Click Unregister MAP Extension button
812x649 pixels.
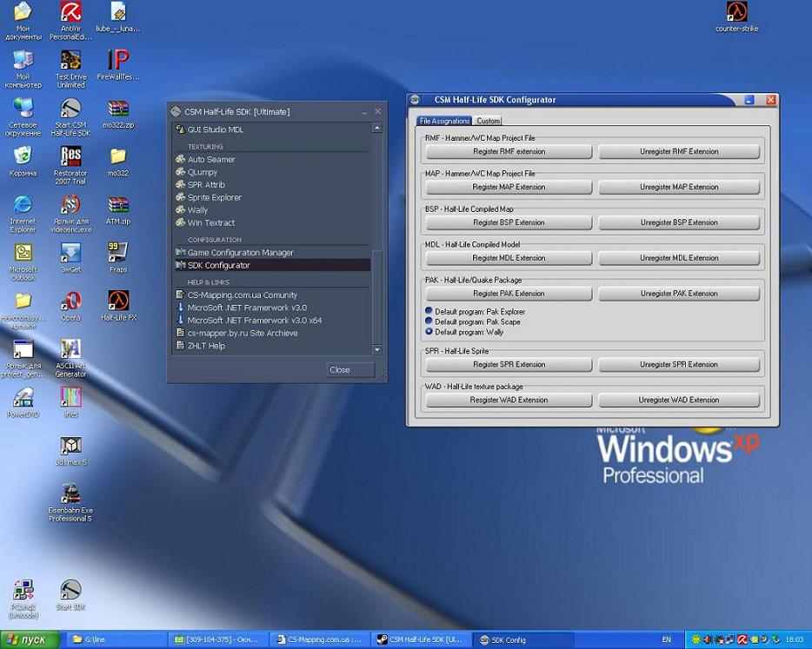[679, 187]
